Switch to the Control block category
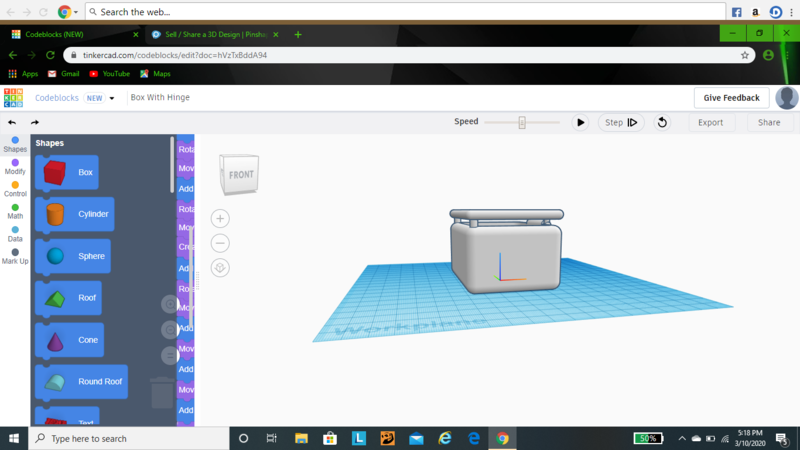Viewport: 800px width, 450px height. click(x=15, y=188)
